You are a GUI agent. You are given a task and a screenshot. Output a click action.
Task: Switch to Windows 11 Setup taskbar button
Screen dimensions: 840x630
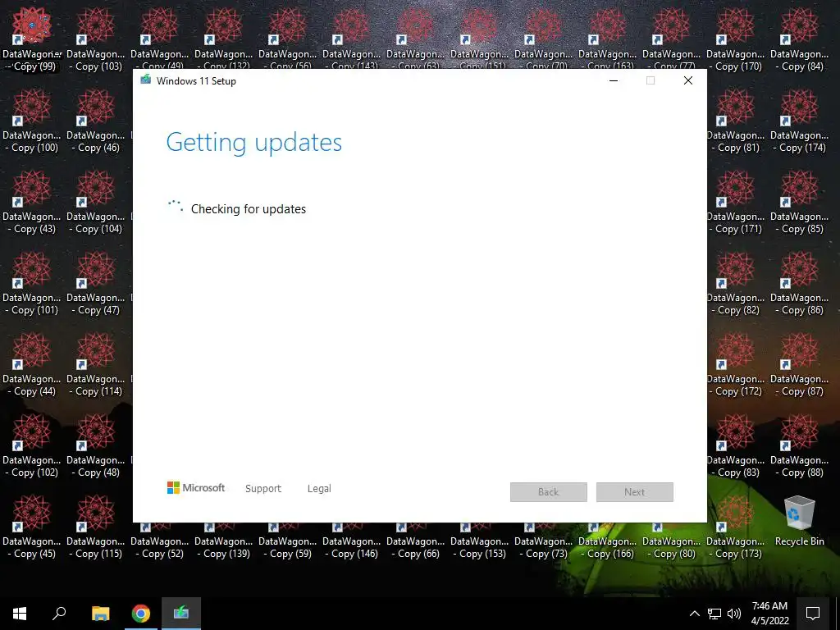[181, 614]
